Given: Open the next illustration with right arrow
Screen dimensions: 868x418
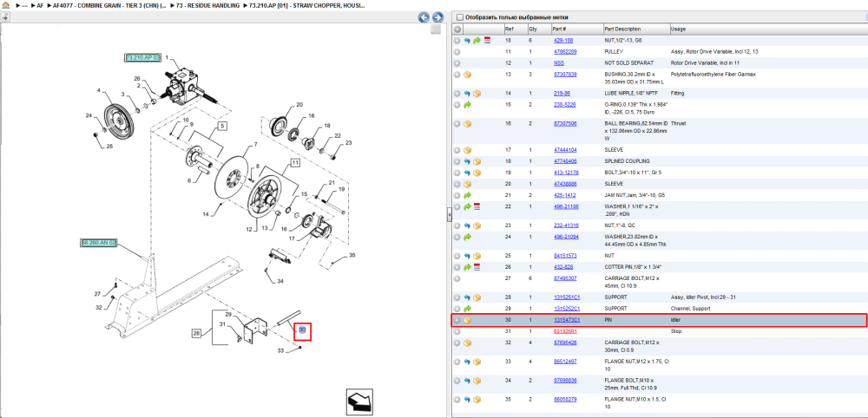Looking at the screenshot, I should (x=437, y=17).
